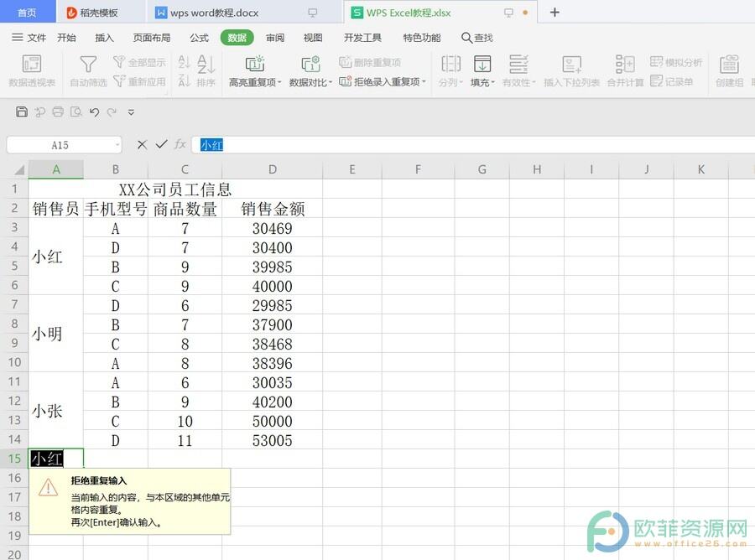Click the 查找 search button
Viewport: 755px width, 560px height.
476,38
